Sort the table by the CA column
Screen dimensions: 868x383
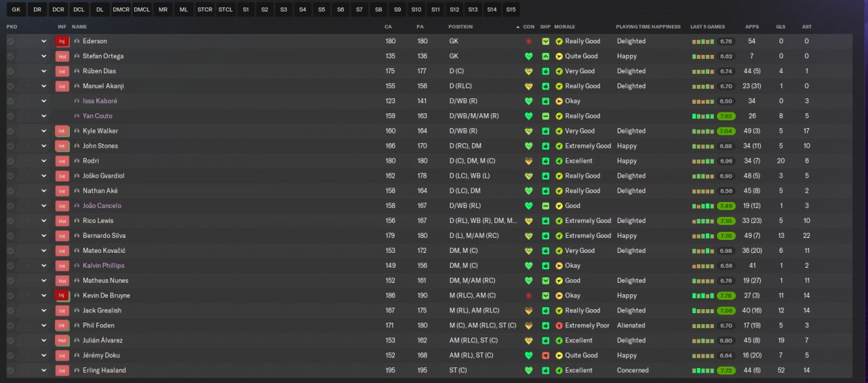point(389,26)
